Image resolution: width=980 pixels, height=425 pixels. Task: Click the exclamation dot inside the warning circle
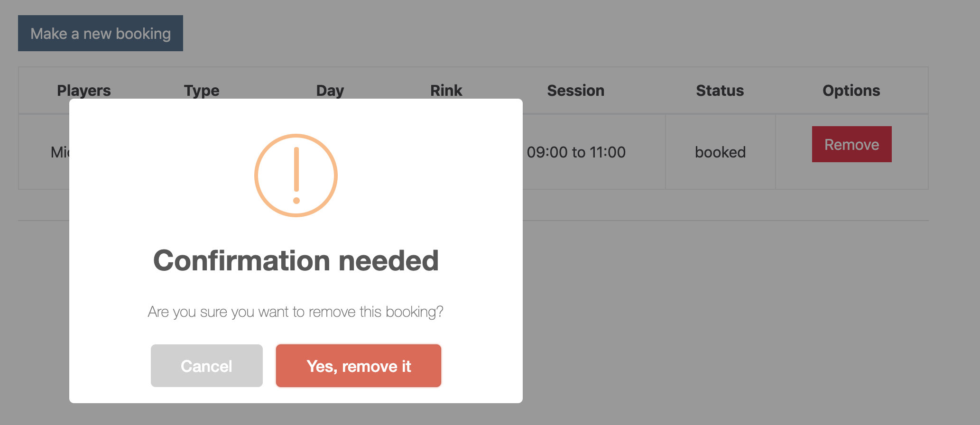click(296, 201)
